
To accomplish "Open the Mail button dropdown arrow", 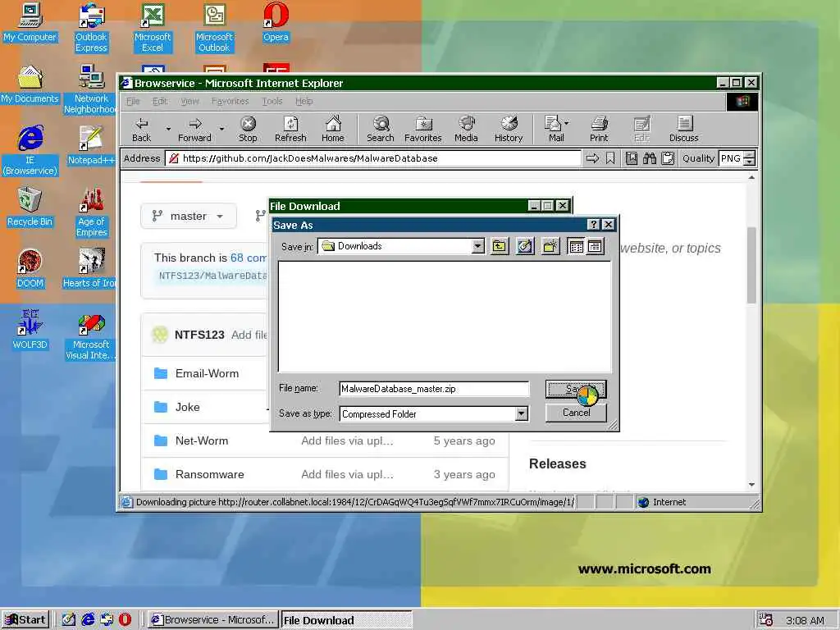I will pos(567,123).
